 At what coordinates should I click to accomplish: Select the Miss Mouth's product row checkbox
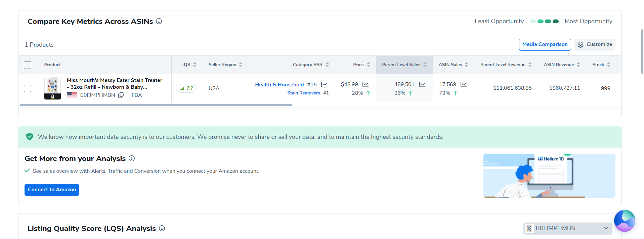28,88
